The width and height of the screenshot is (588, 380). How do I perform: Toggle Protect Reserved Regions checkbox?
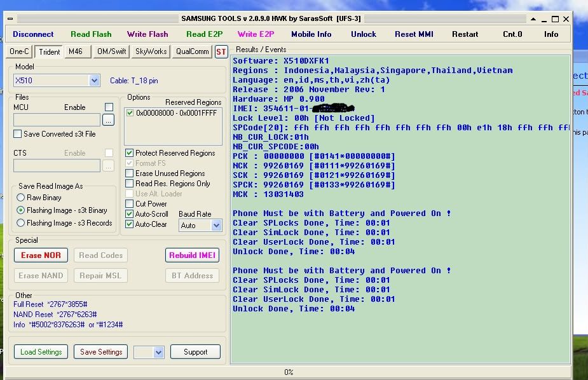130,153
